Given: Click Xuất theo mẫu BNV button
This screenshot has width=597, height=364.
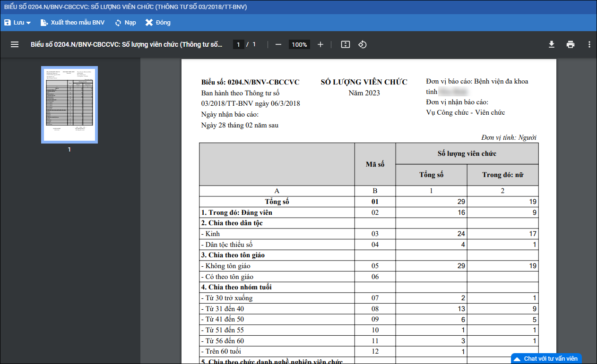Looking at the screenshot, I should [73, 23].
